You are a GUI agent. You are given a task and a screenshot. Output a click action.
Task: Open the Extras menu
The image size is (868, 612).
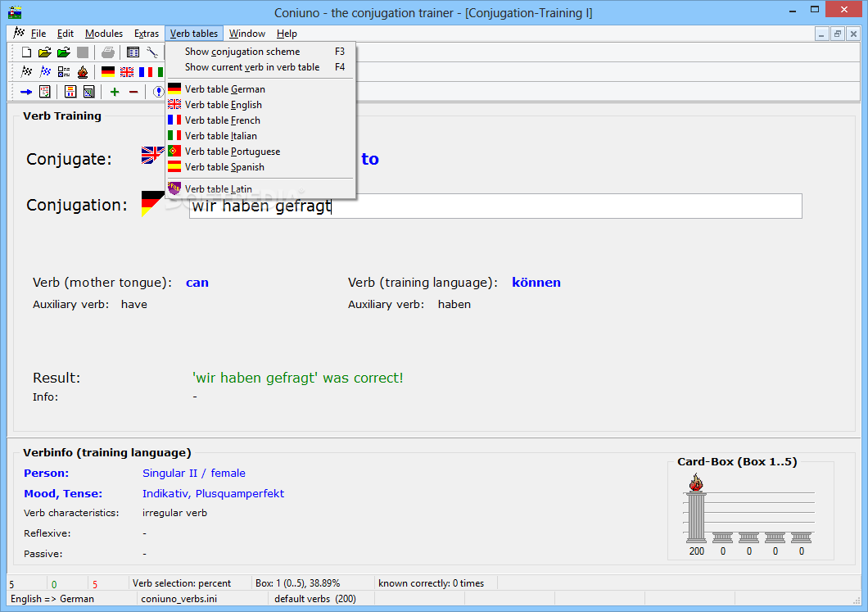point(146,34)
